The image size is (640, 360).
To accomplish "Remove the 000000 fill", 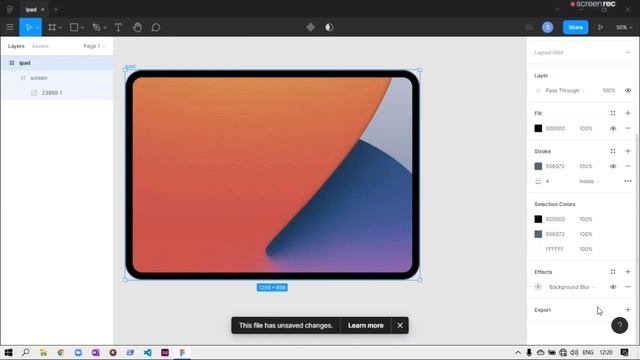I will 628,128.
